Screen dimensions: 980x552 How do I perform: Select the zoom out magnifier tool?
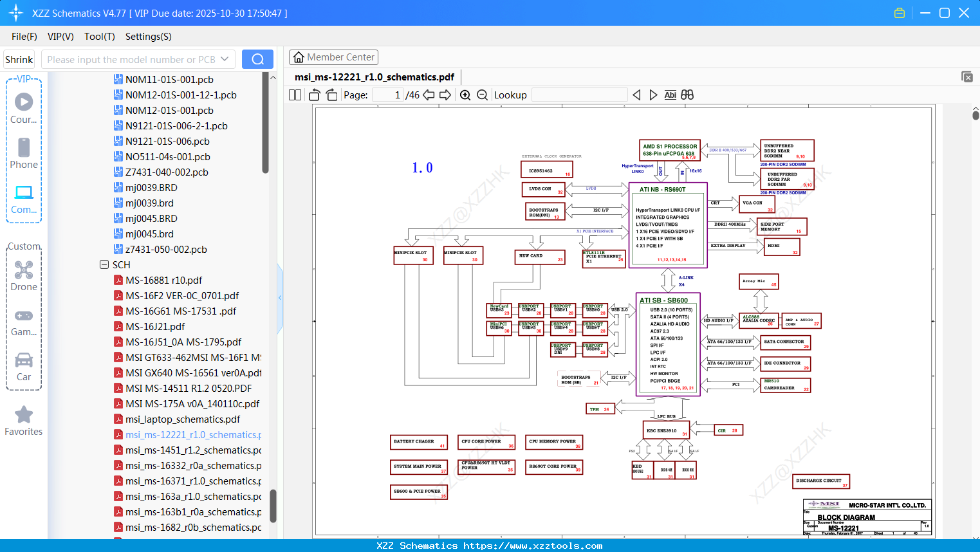481,95
